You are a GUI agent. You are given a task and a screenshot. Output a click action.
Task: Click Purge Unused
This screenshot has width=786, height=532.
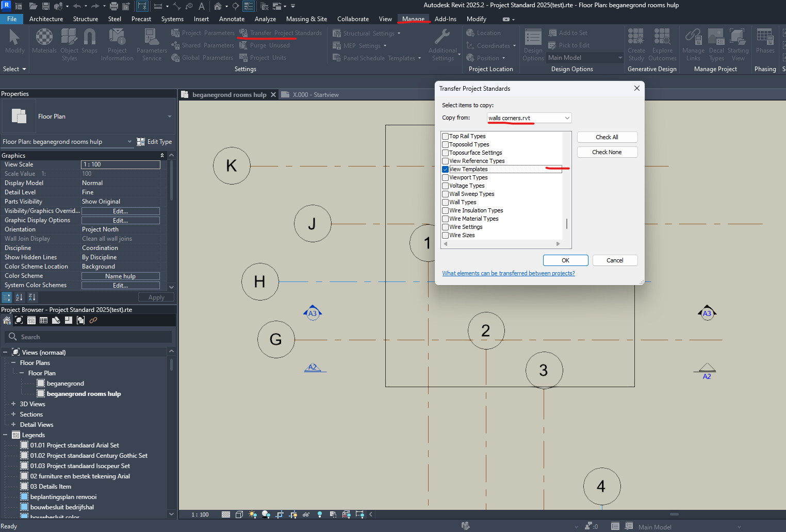265,45
